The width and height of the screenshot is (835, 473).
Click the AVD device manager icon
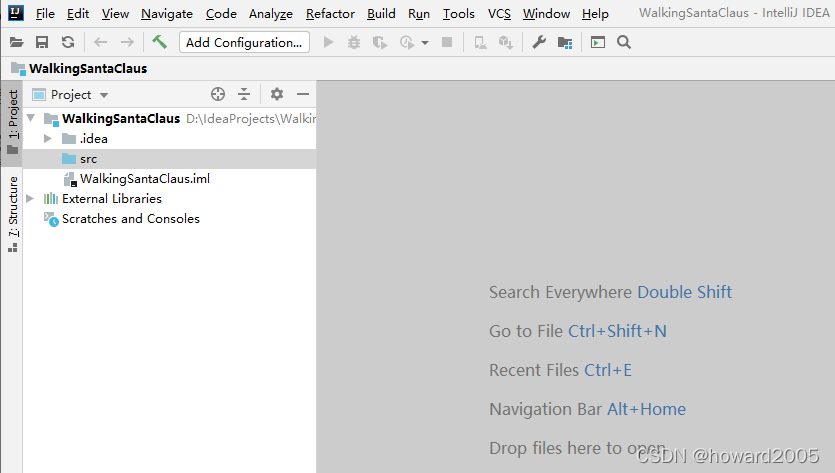click(x=480, y=42)
